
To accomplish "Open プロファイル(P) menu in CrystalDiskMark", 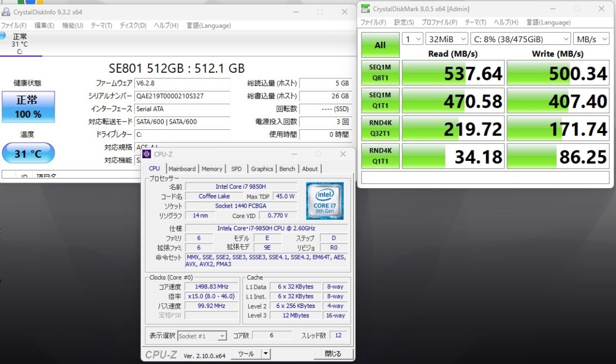I will click(439, 22).
